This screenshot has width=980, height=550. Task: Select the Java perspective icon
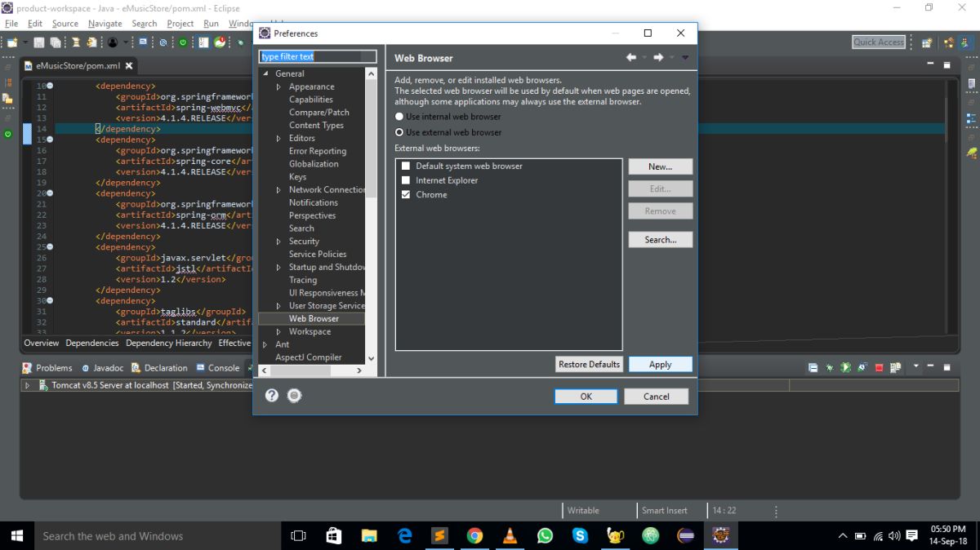(965, 42)
